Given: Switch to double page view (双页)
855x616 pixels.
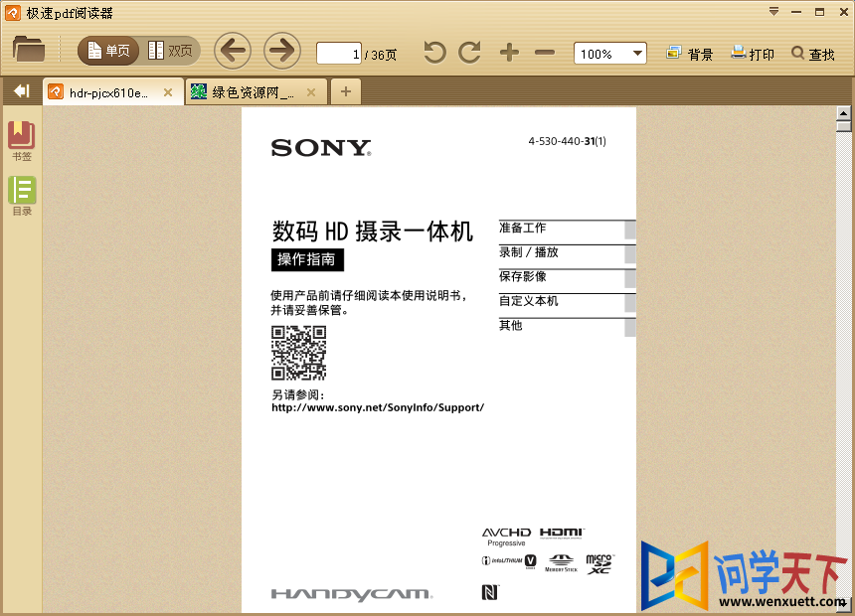Looking at the screenshot, I should pyautogui.click(x=170, y=51).
